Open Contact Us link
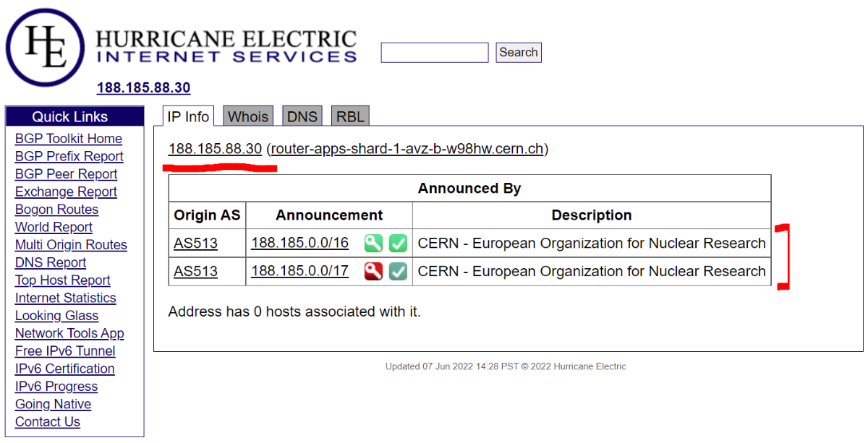 pyautogui.click(x=48, y=422)
